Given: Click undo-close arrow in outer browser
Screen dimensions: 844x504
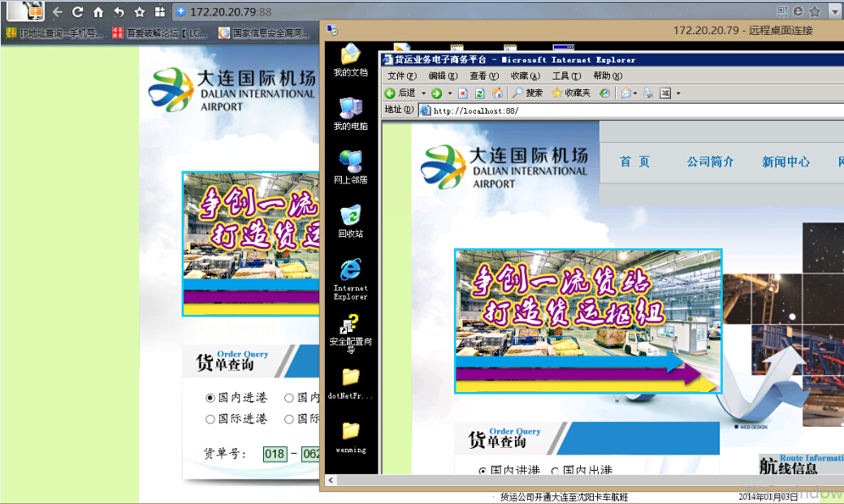Looking at the screenshot, I should [x=119, y=11].
